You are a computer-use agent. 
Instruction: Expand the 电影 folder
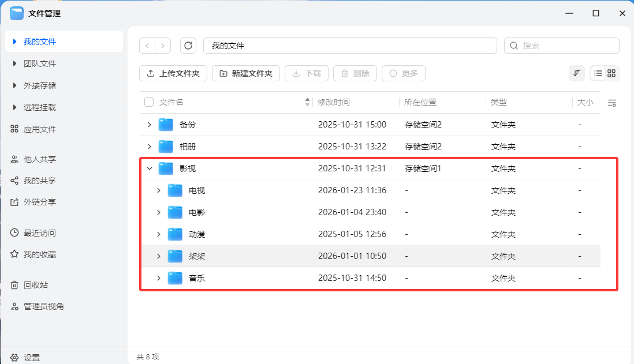pyautogui.click(x=159, y=212)
